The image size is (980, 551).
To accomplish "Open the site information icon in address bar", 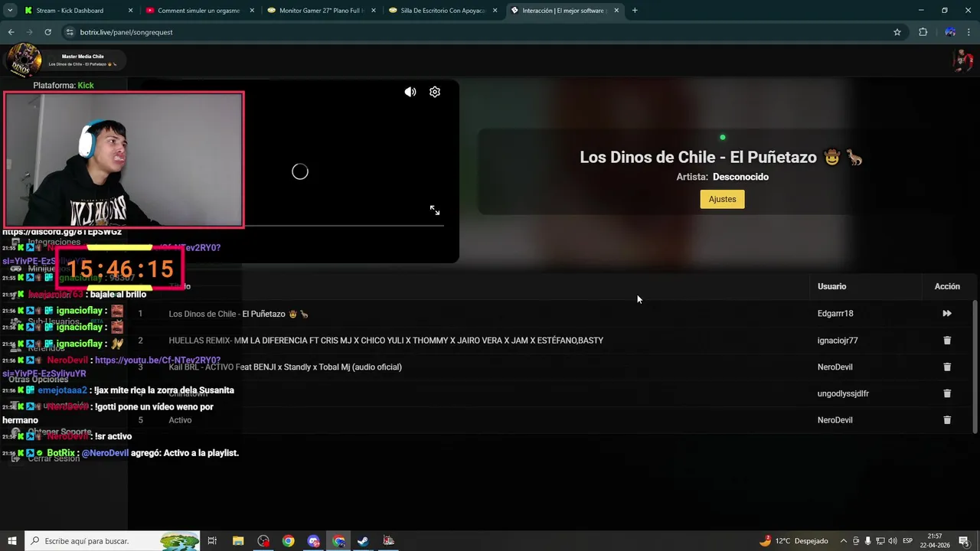I will coord(70,32).
